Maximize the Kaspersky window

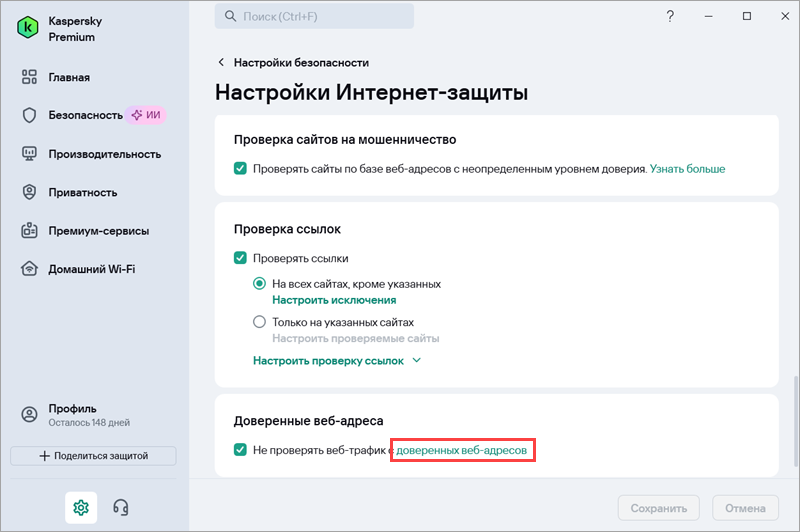pyautogui.click(x=747, y=16)
